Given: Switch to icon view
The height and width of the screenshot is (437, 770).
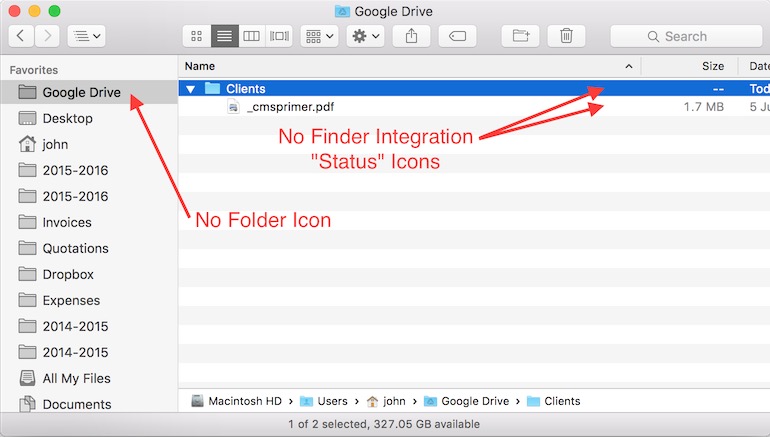Looking at the screenshot, I should [197, 36].
